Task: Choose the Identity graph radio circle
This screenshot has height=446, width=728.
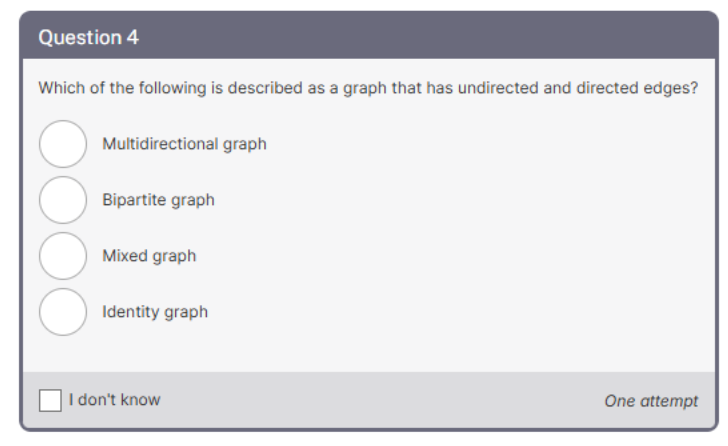Action: (x=63, y=312)
